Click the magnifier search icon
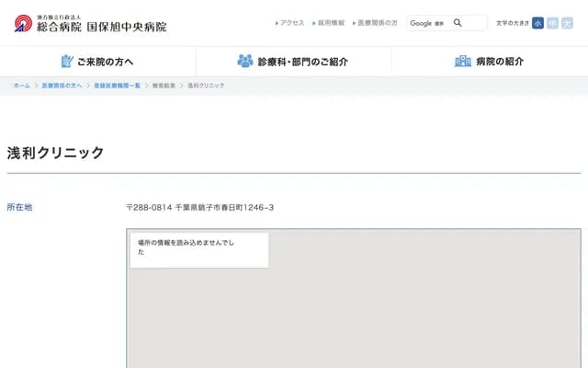The height and width of the screenshot is (368, 588). click(x=458, y=23)
